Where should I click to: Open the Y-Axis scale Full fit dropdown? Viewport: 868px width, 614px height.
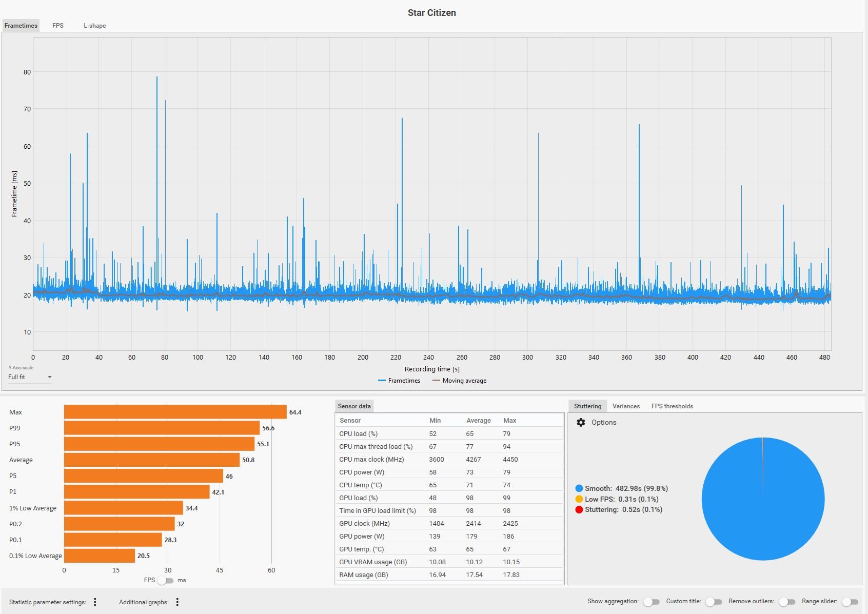[30, 377]
